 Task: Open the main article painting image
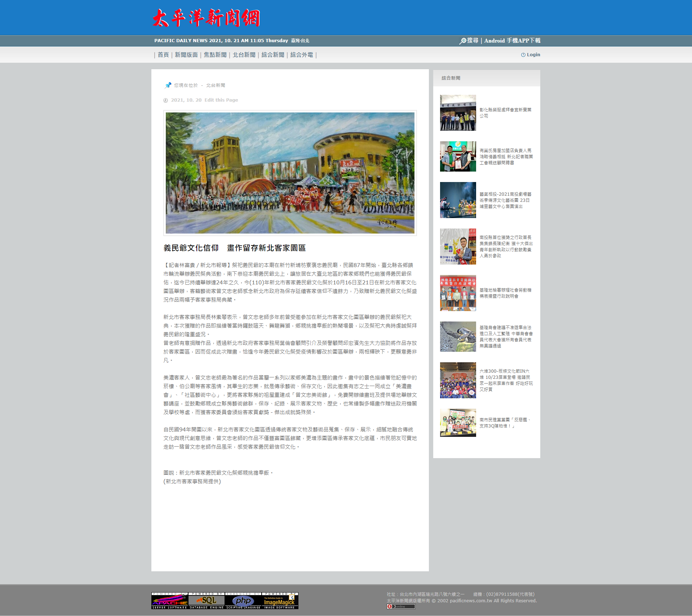point(290,173)
